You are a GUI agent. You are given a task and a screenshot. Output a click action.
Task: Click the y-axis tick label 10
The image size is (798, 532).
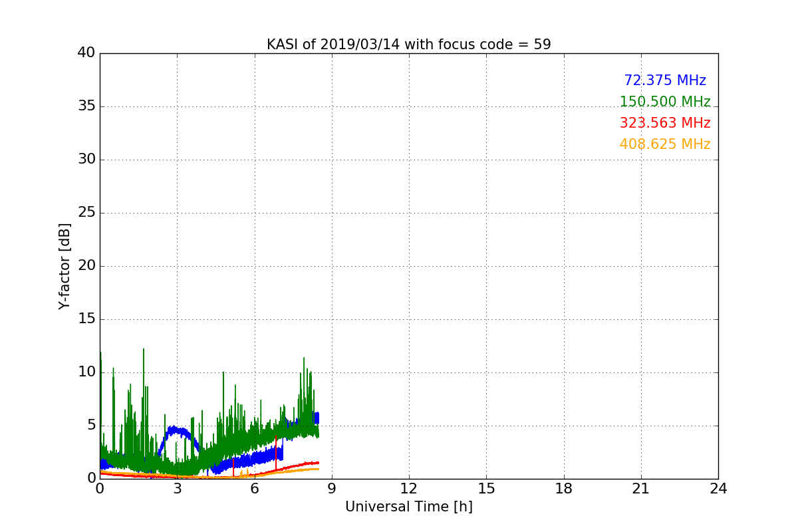pyautogui.click(x=86, y=372)
